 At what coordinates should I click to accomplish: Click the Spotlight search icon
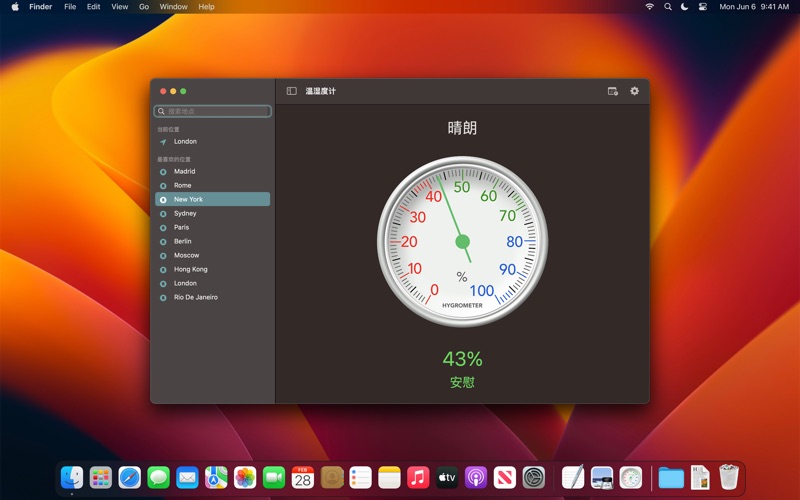[x=668, y=7]
